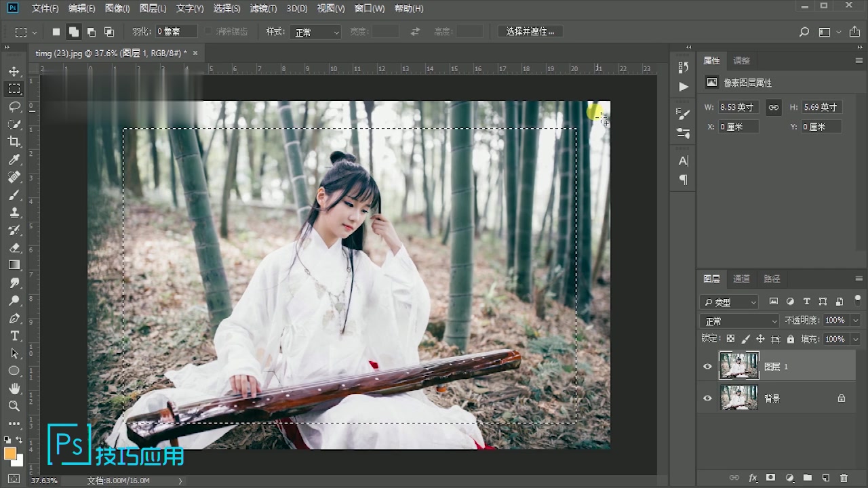Select the Lasso tool
This screenshot has width=868, height=488.
[14, 106]
